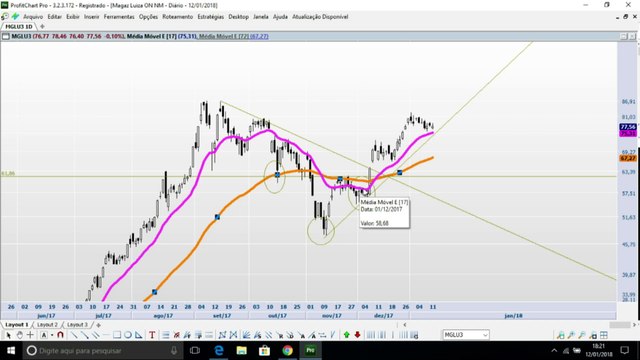Select the trend line drawing tool
Viewport: 640px width, 360px height.
pos(74,335)
